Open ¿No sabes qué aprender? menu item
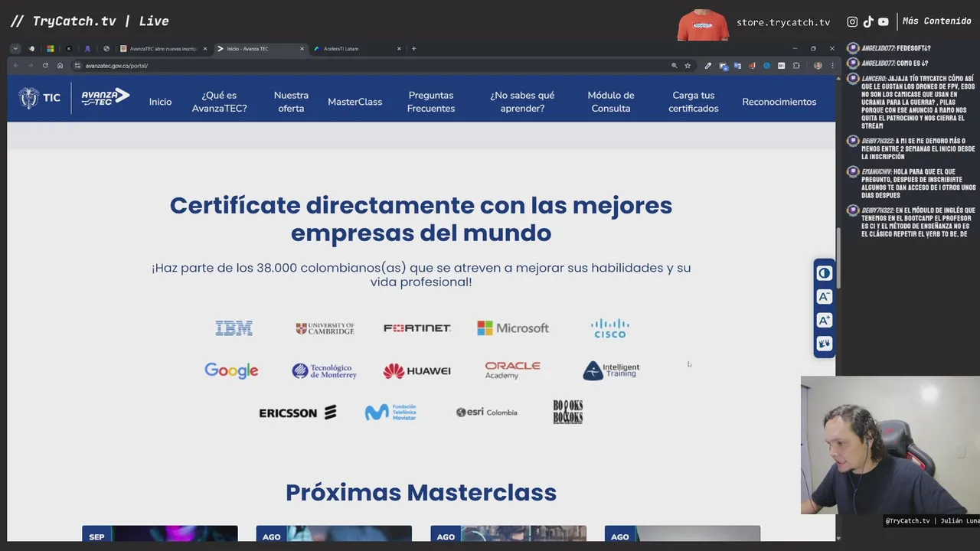Viewport: 980px width, 551px height. (522, 102)
